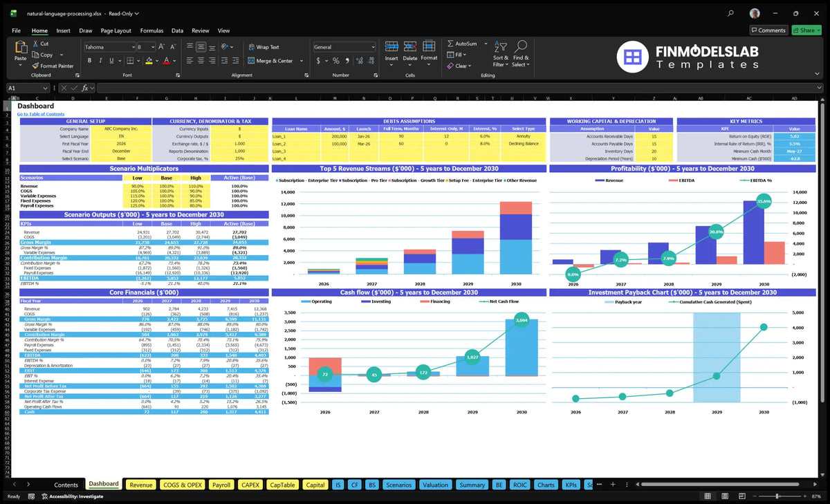Click the Decrease Decimal icon
This screenshot has width=830, height=504.
tap(371, 61)
